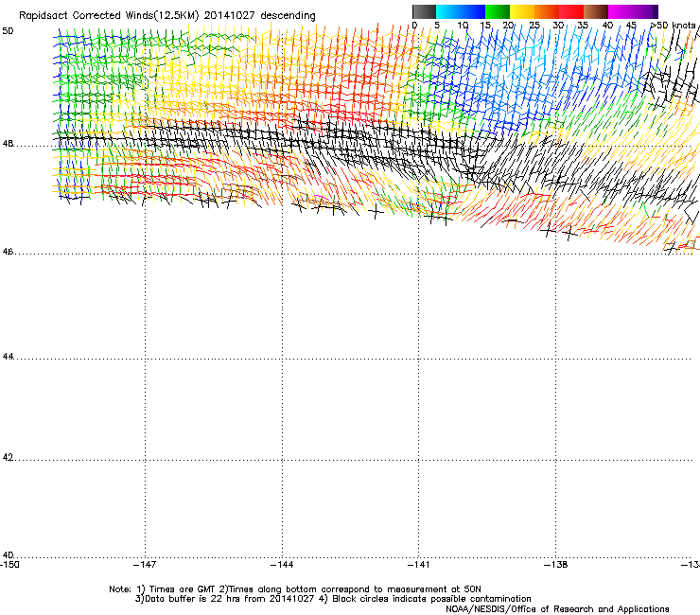Click the legend tick label '10'
This screenshot has width=700, height=615.
pos(463,25)
